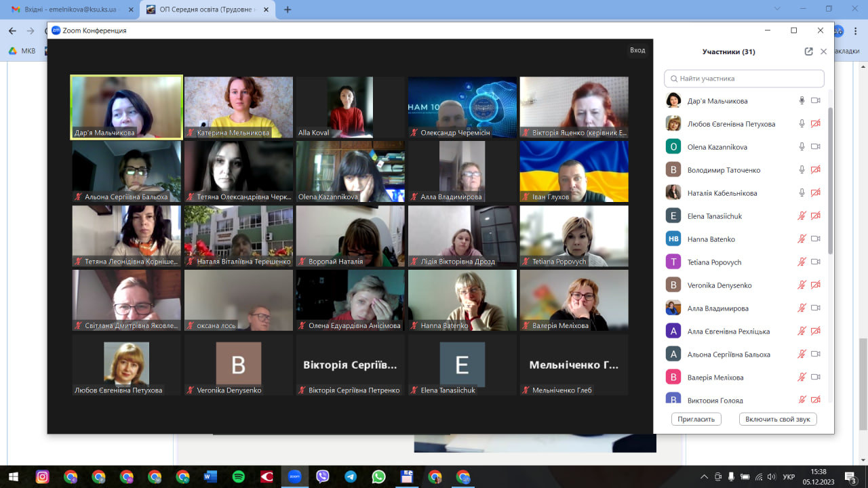Click crossed camera icon for Володимир Таточенко
Viewport: 868px width, 488px height.
(x=816, y=170)
